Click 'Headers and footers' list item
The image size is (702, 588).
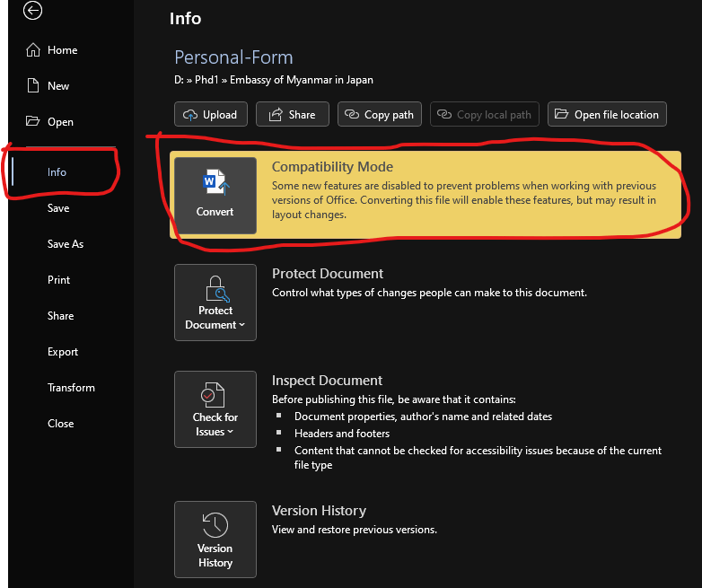pos(342,434)
